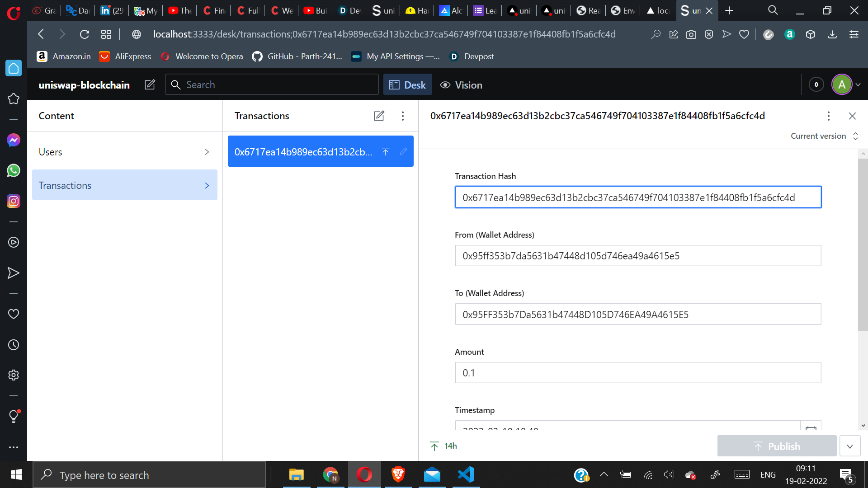Image resolution: width=868 pixels, height=488 pixels.
Task: Close the transaction document pane
Action: (852, 116)
